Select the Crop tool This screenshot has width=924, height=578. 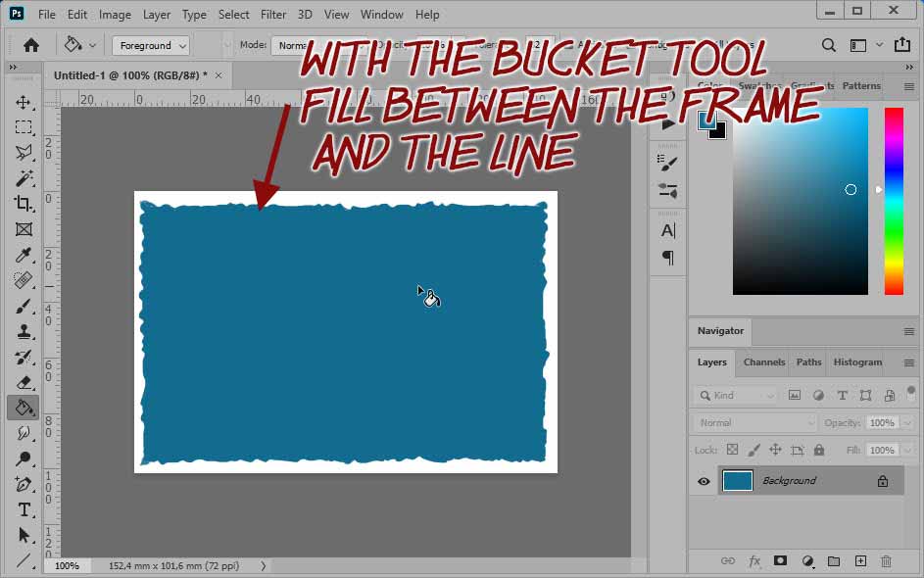coord(24,203)
